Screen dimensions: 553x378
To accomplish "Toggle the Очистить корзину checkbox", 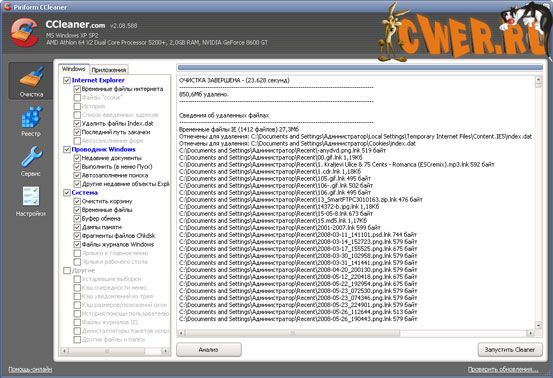I will pos(77,201).
